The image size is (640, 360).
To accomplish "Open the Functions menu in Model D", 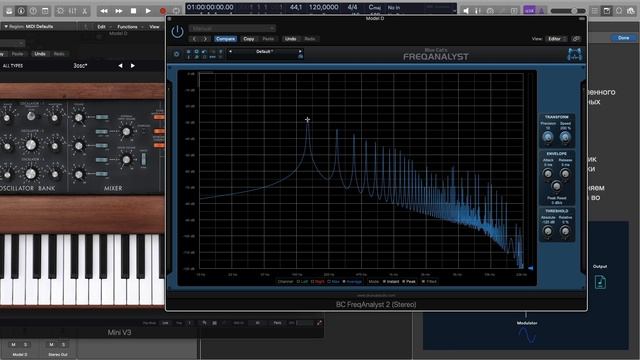I will [x=127, y=27].
